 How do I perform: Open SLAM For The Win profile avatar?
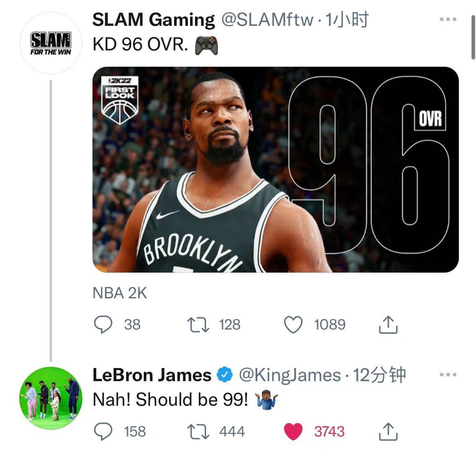(51, 43)
